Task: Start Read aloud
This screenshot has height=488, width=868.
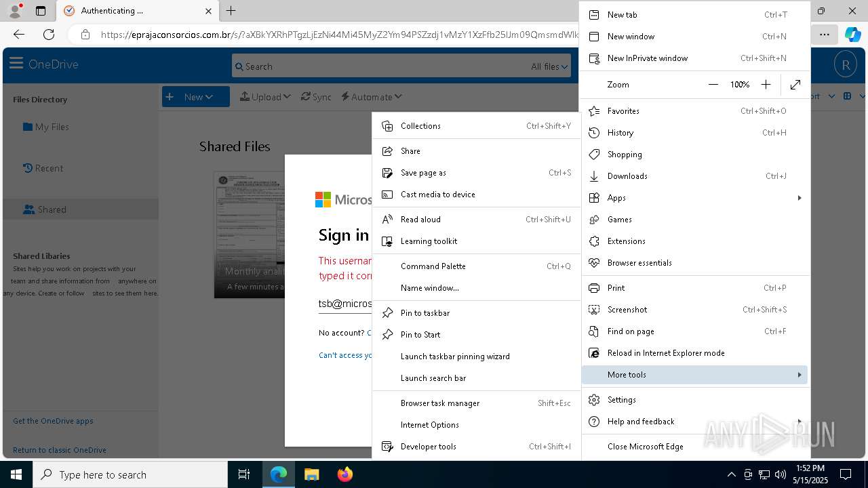Action: coord(476,220)
